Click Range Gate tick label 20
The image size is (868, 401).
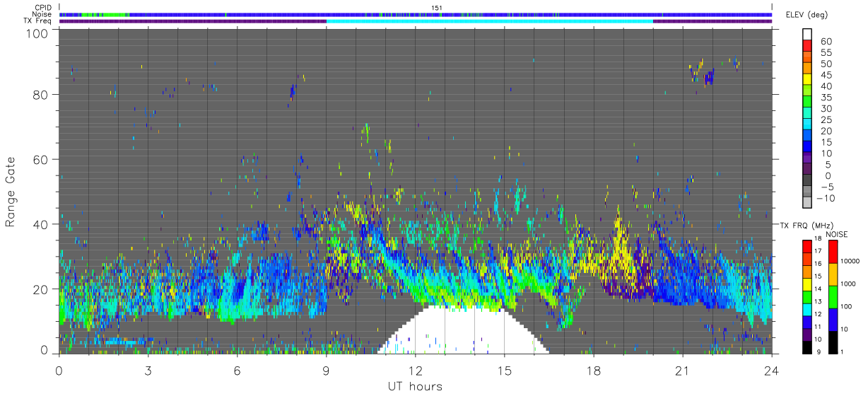coord(40,289)
